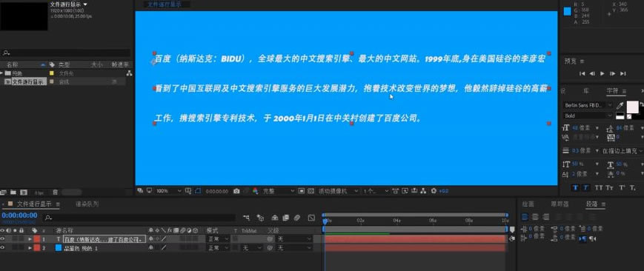Image resolution: width=644 pixels, height=271 pixels.
Task: Click the timeline current time 0:00:00:00
Action: (19, 215)
